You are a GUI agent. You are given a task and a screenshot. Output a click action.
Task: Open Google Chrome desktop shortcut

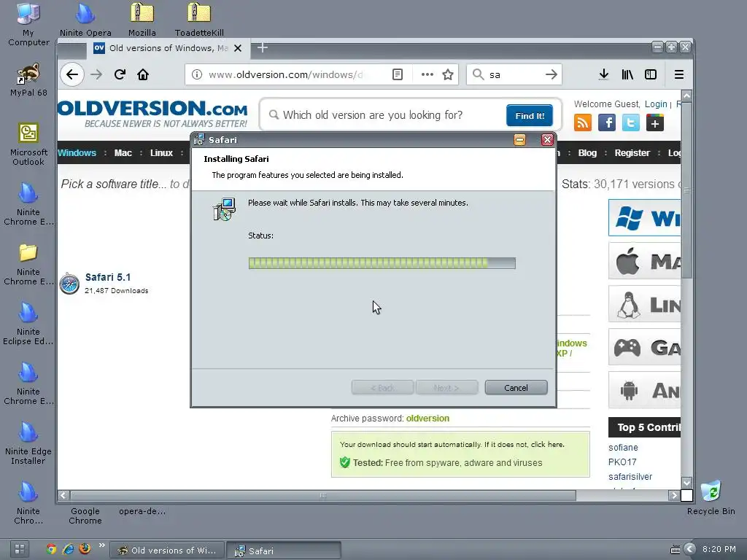pos(85,516)
